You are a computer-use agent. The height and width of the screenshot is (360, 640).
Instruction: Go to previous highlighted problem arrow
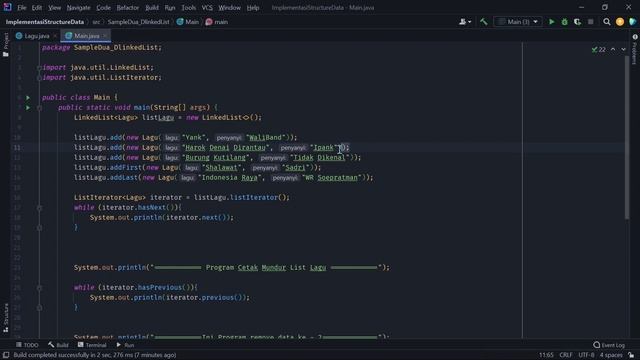(x=613, y=49)
